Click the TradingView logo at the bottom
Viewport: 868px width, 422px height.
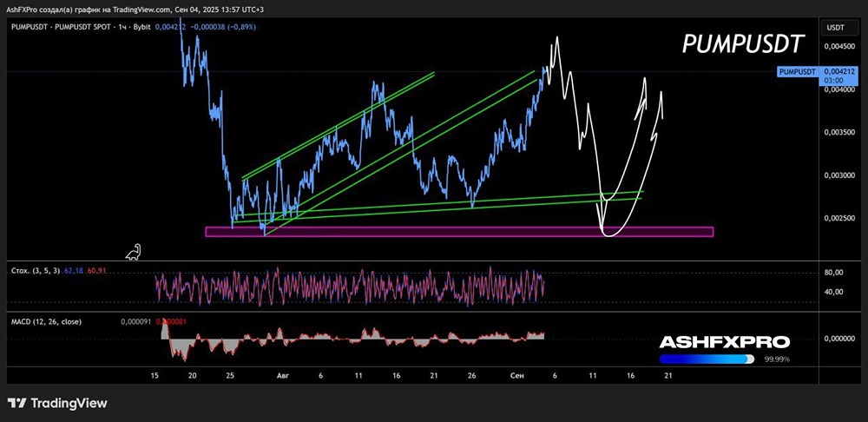click(57, 403)
